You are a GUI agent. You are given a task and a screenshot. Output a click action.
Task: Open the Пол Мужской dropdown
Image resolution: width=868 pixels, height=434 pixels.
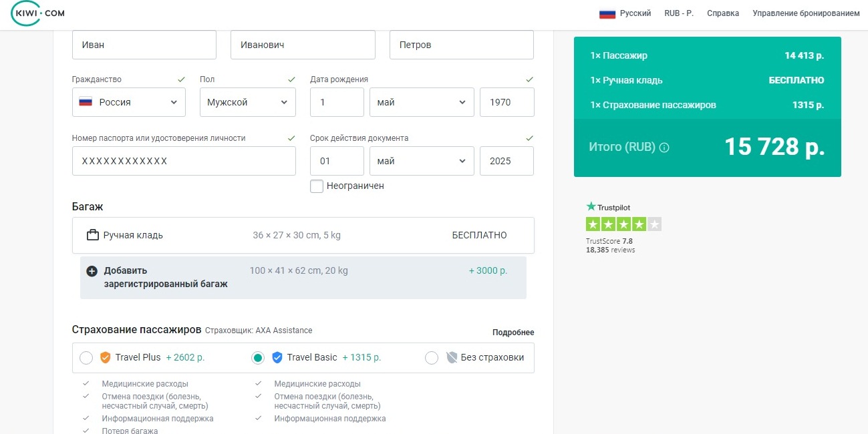(247, 102)
